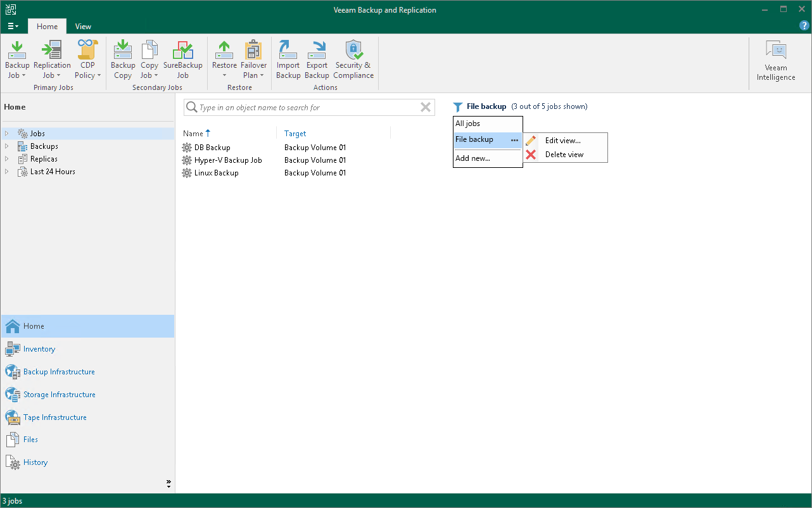This screenshot has width=812, height=508.
Task: Click the '3 jobs' status bar text
Action: click(x=12, y=501)
